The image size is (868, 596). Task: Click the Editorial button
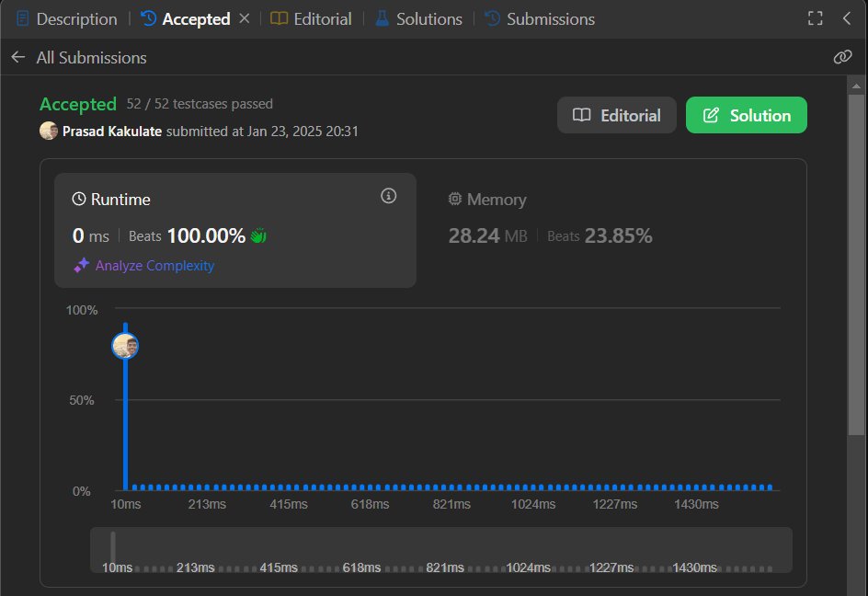617,115
